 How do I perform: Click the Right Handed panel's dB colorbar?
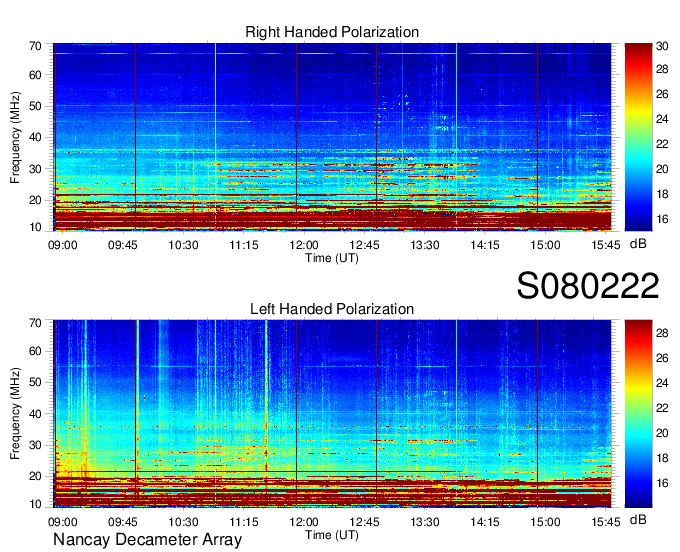click(638, 137)
